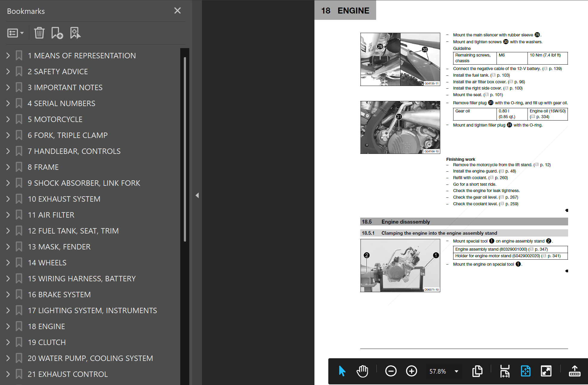This screenshot has width=588, height=385.
Task: Open 20 WATER PUMP, COOLING SYSTEM bookmark
Action: click(x=90, y=358)
